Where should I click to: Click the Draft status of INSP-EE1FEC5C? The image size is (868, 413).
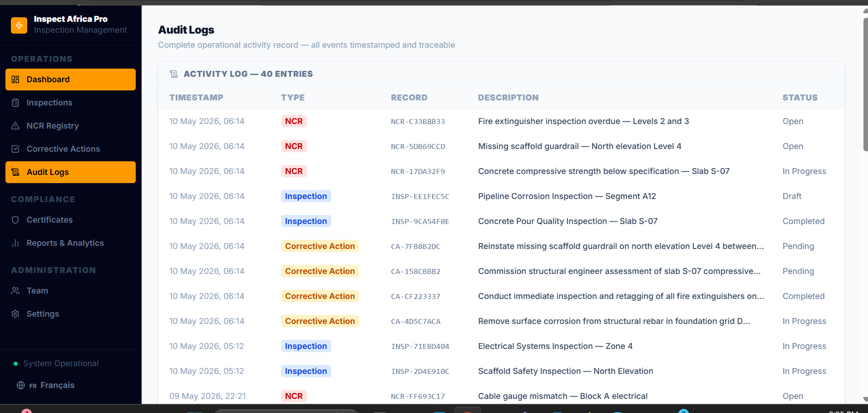[792, 196]
